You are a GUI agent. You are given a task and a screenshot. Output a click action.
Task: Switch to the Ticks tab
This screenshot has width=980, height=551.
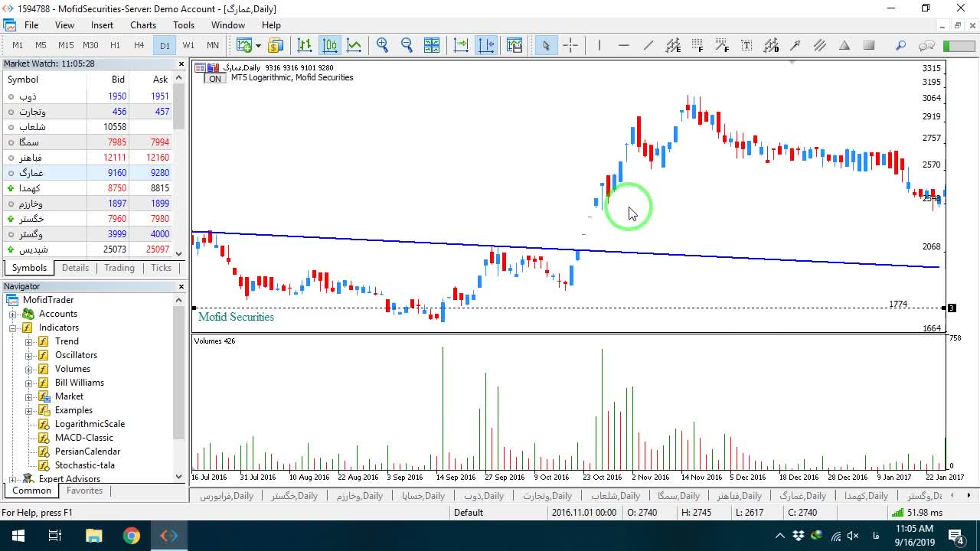(161, 268)
